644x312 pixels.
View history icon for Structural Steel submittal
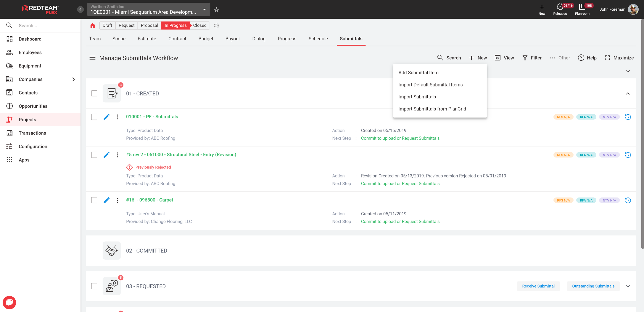tap(628, 155)
